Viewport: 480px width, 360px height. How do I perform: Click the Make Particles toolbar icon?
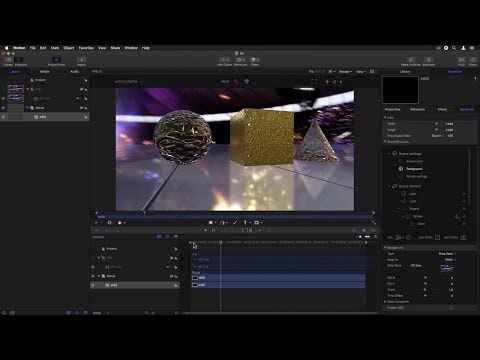[411, 60]
